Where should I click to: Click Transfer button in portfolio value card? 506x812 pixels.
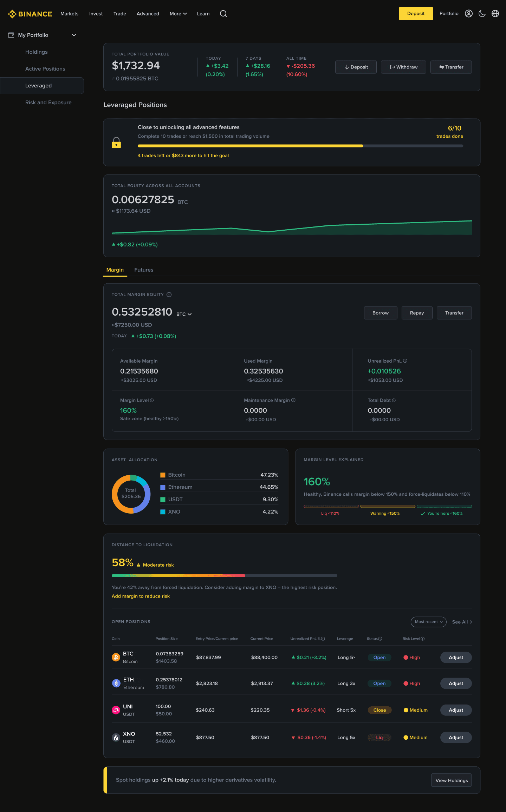[451, 67]
